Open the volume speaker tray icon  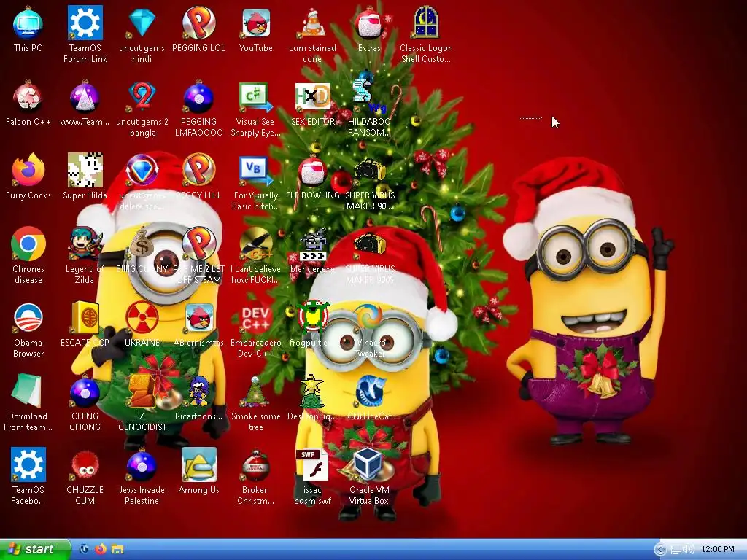689,550
